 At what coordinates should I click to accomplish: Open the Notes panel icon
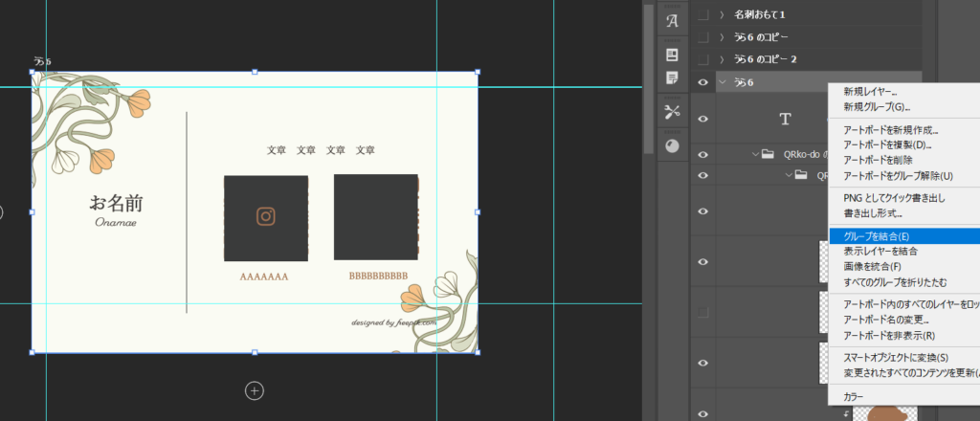(x=672, y=78)
